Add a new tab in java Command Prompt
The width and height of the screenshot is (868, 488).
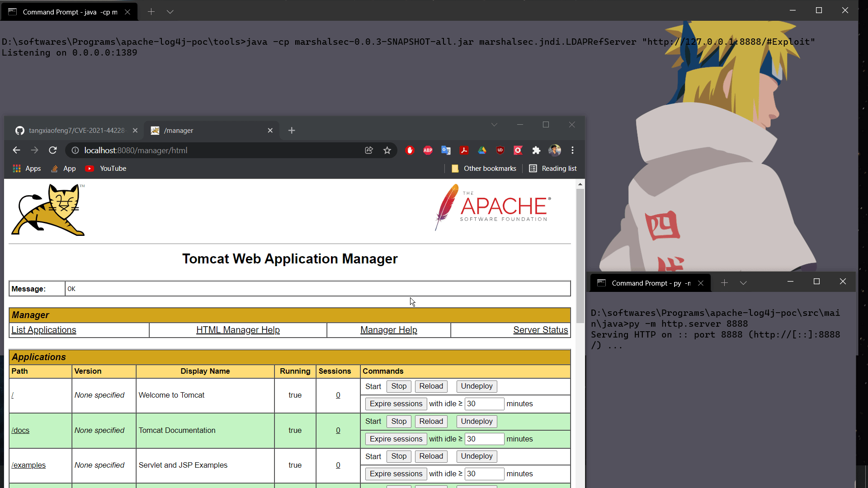click(151, 12)
